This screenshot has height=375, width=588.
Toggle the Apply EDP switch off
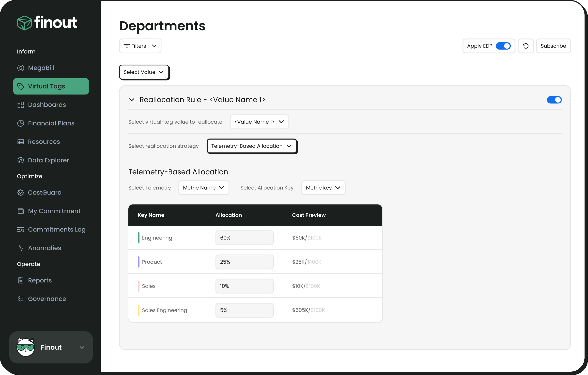504,46
